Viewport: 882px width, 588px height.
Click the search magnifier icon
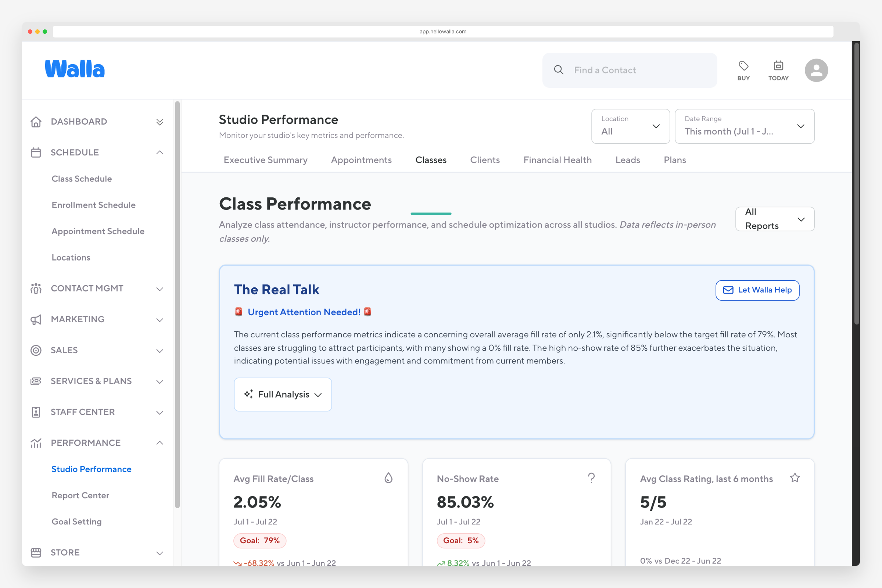(559, 70)
